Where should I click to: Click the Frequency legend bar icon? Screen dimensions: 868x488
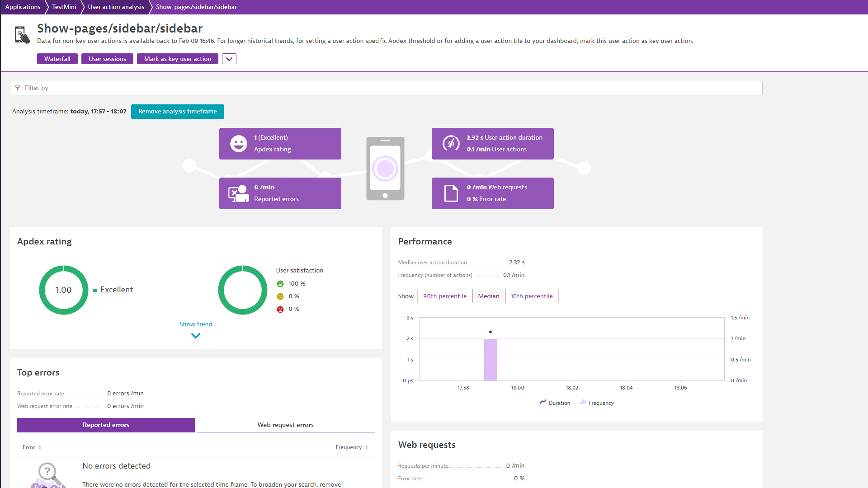pos(583,402)
